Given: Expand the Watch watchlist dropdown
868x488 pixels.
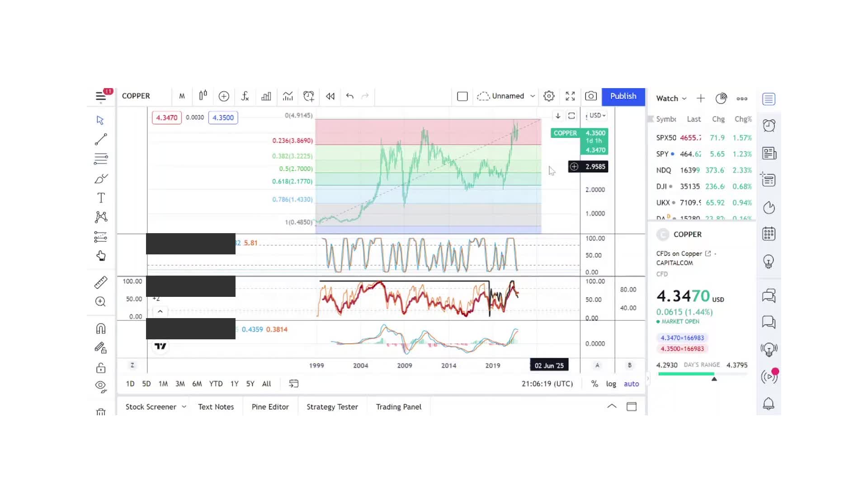Looking at the screenshot, I should click(670, 98).
